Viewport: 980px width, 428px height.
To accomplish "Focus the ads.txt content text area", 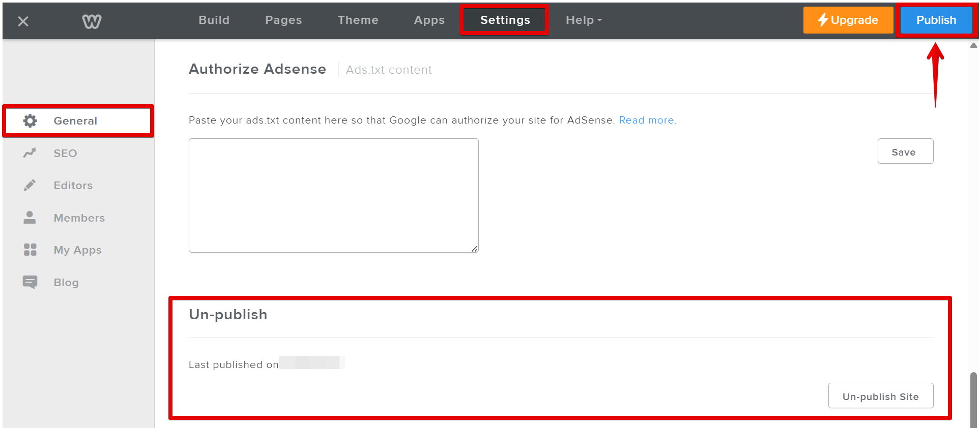I will coord(333,195).
